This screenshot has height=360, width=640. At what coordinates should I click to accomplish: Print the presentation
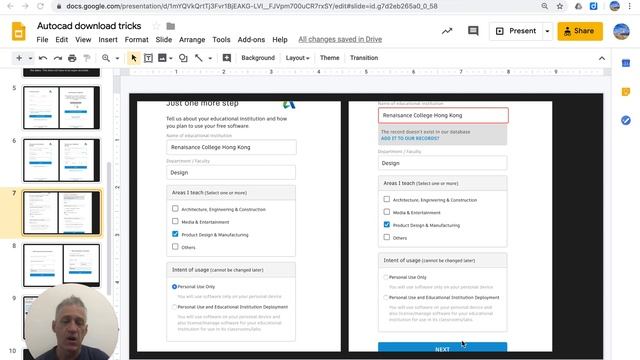pyautogui.click(x=72, y=58)
